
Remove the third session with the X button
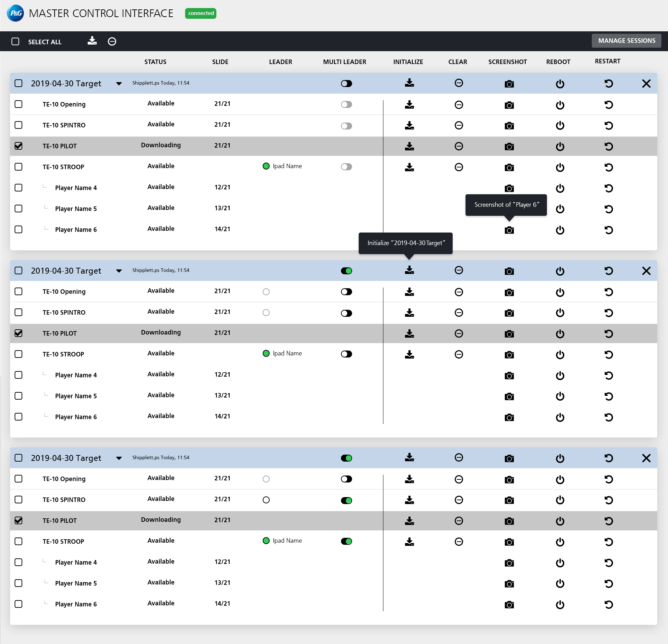pyautogui.click(x=646, y=458)
